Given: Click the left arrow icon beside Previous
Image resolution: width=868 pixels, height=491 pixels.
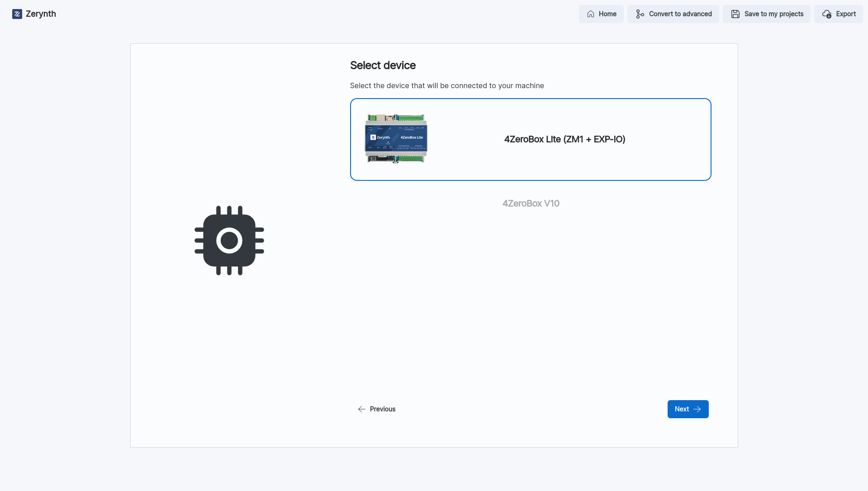Looking at the screenshot, I should coord(361,409).
